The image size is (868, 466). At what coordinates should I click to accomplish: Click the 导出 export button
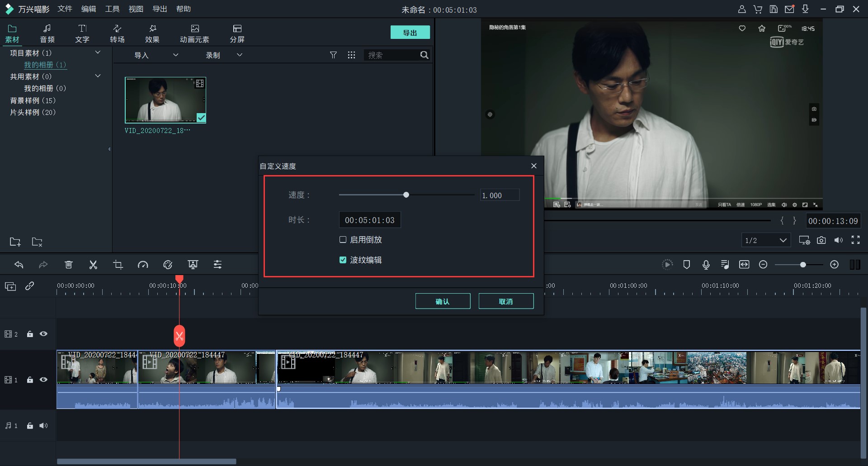(410, 32)
